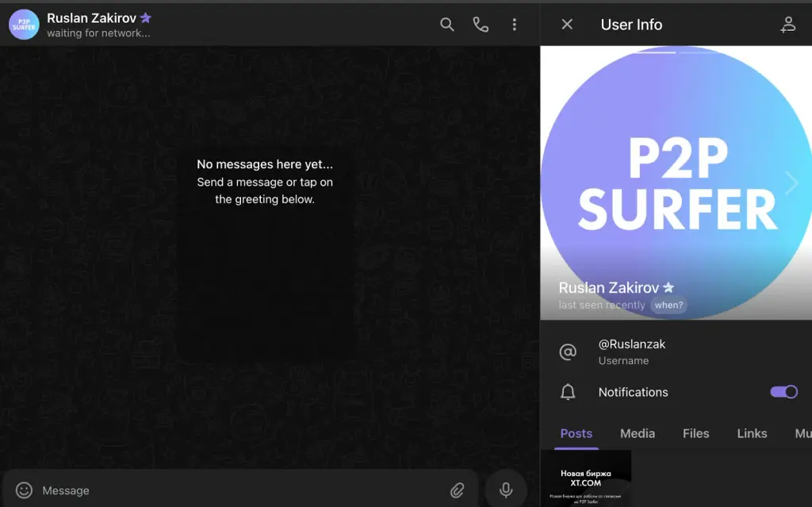Click the premium star beside header name
Screen dimensions: 812x507
pos(146,17)
